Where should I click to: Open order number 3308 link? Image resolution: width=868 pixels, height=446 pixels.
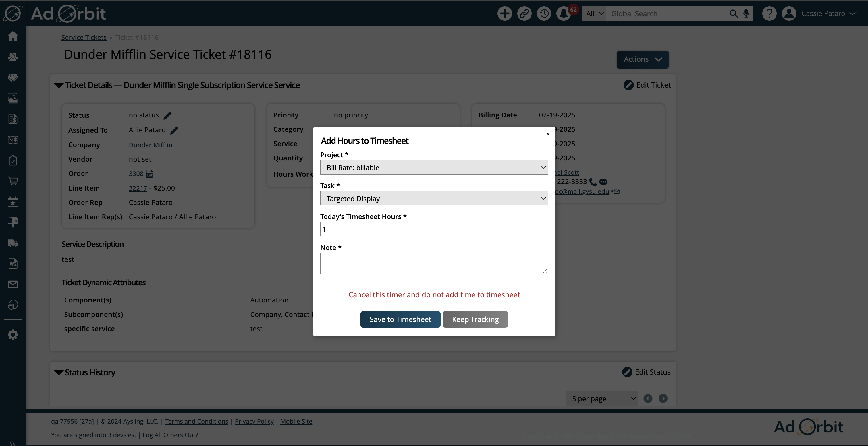pyautogui.click(x=136, y=174)
